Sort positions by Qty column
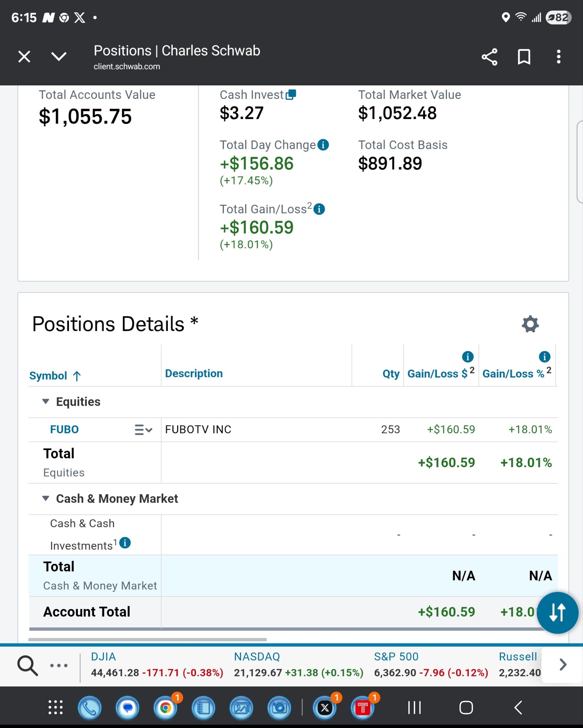This screenshot has width=583, height=728. (391, 374)
